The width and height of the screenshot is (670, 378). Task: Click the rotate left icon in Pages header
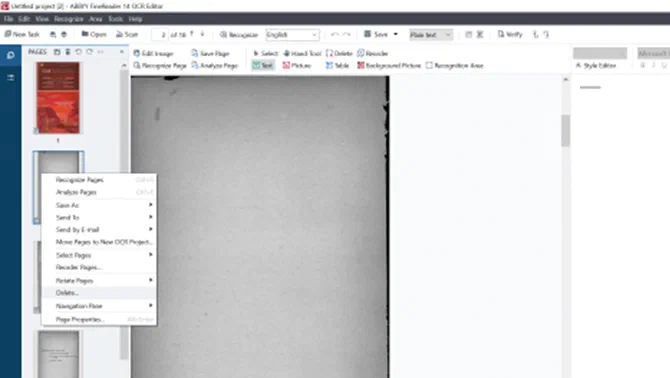[x=79, y=52]
